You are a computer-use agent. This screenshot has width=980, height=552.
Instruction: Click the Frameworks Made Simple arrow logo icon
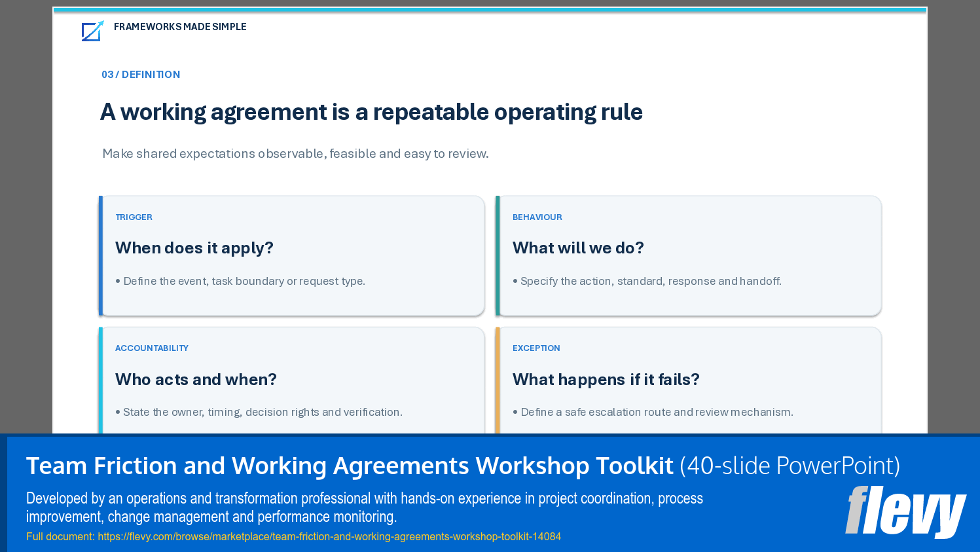(x=92, y=31)
